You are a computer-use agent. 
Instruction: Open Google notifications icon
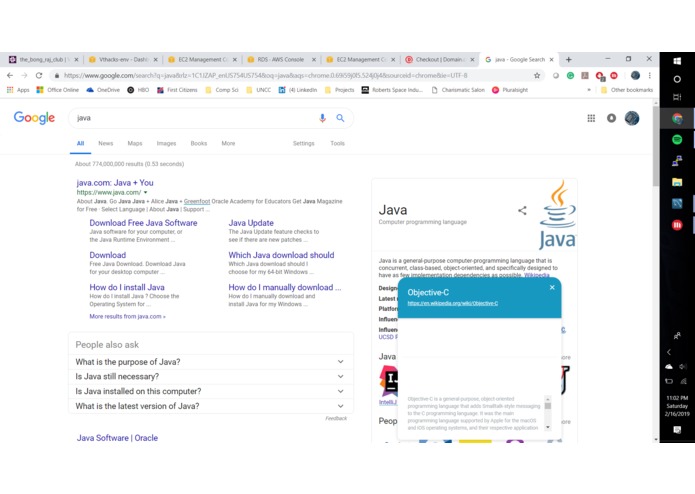[x=611, y=118]
